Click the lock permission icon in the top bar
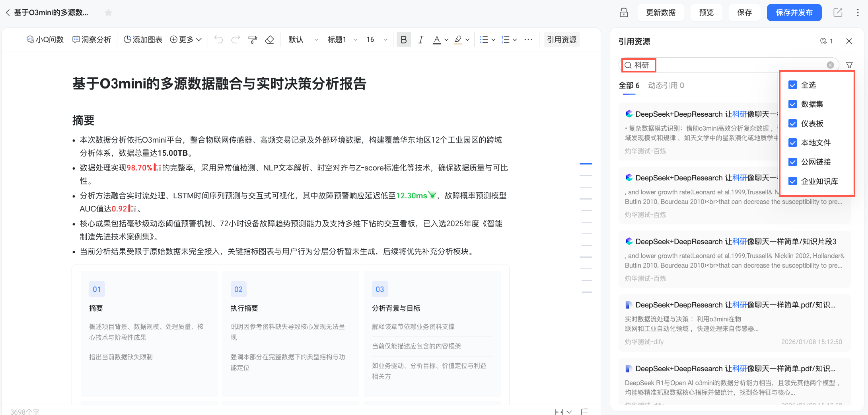868x415 pixels. point(624,13)
